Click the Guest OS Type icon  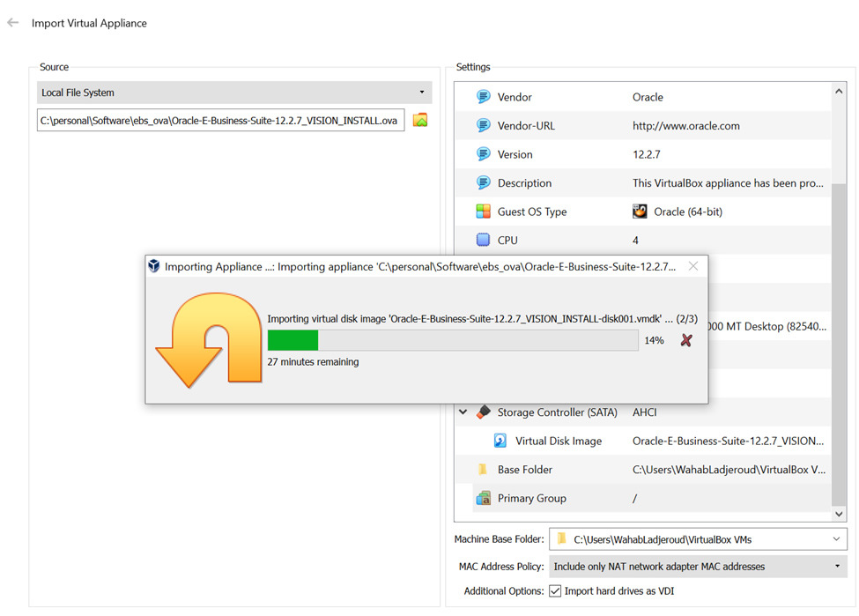[x=483, y=212]
